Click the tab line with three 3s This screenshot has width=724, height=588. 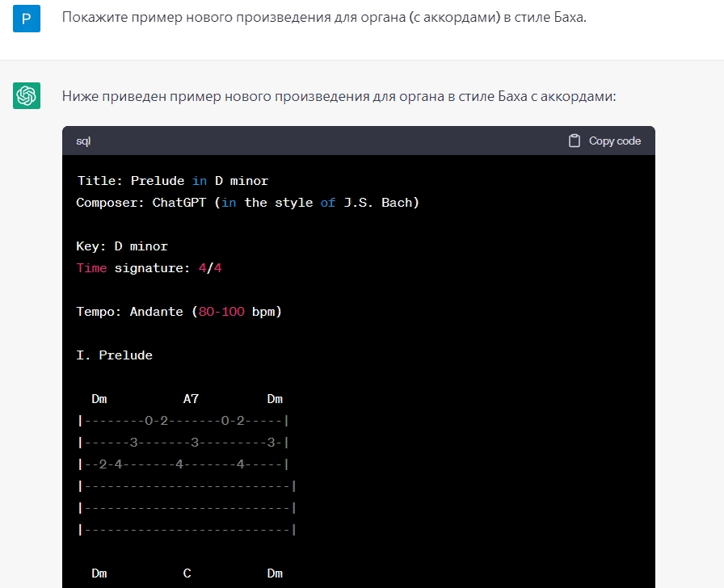(x=183, y=443)
